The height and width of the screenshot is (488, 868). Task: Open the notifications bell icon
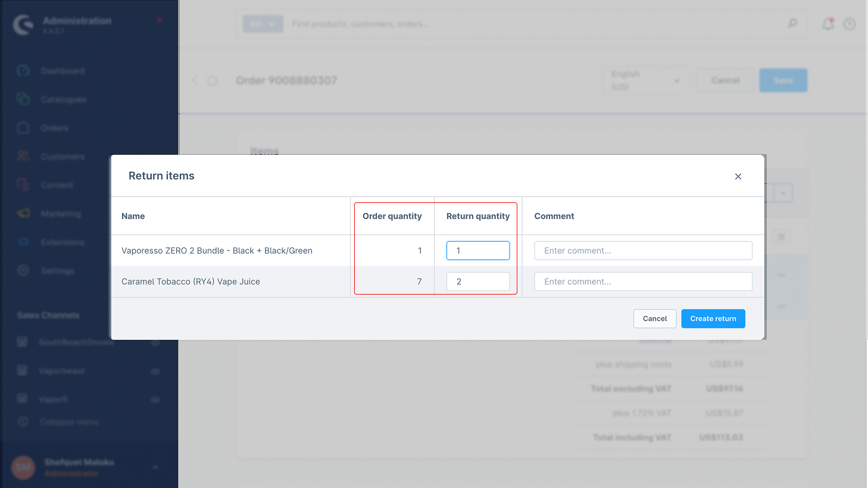828,24
